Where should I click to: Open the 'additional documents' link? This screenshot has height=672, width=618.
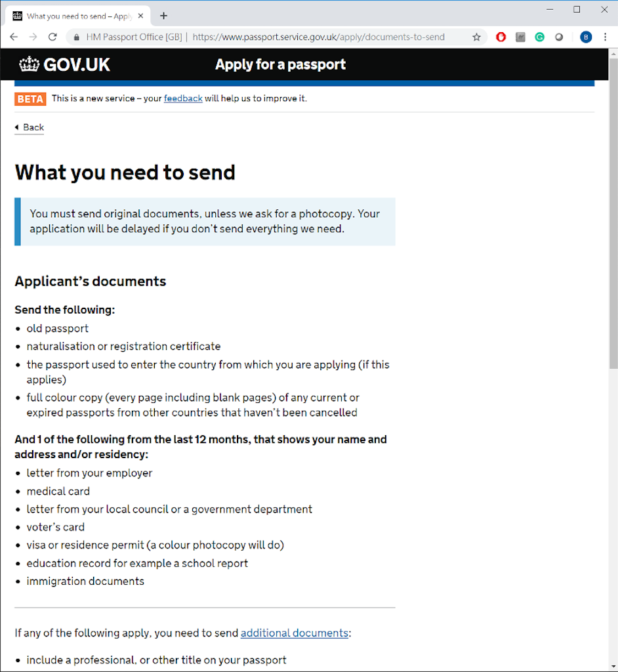294,633
